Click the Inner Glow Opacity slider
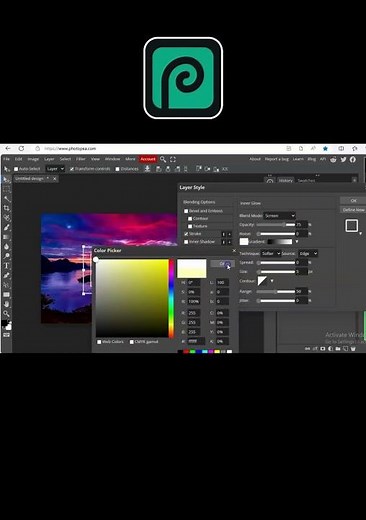The width and height of the screenshot is (366, 520). tap(276, 225)
